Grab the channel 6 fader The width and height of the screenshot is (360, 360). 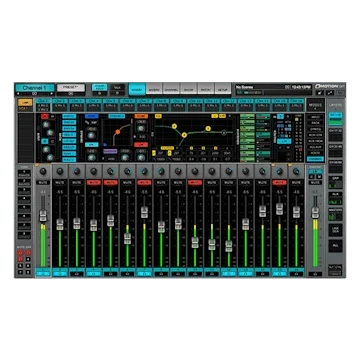click(x=127, y=238)
